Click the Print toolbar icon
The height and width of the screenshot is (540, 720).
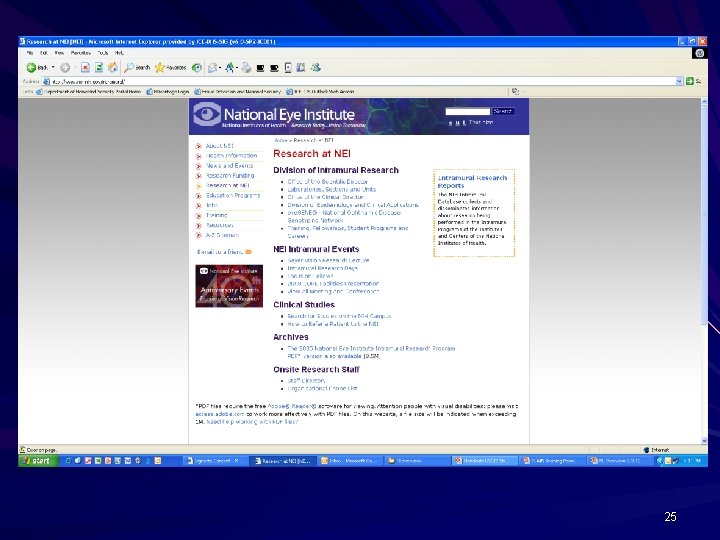click(x=247, y=68)
